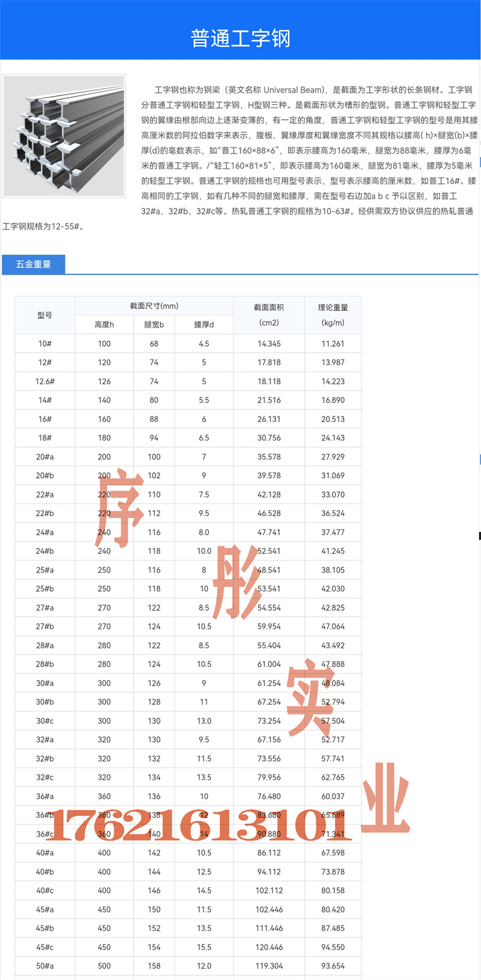
Task: Click the 腿宽b column header
Action: (154, 324)
